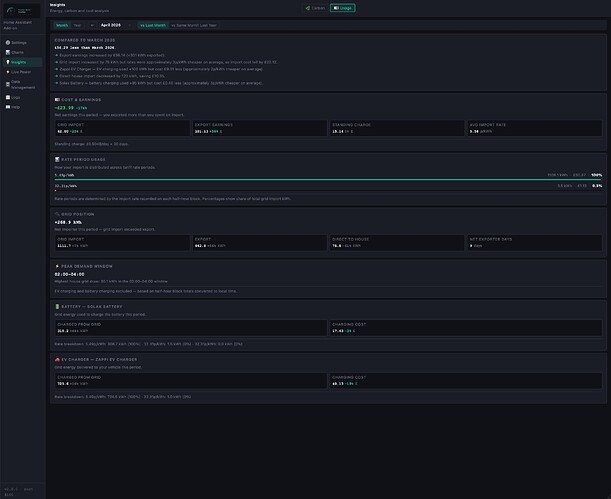This screenshot has height=499, width=611.
Task: Click the leaf icon on Carbon button
Action: (308, 8)
